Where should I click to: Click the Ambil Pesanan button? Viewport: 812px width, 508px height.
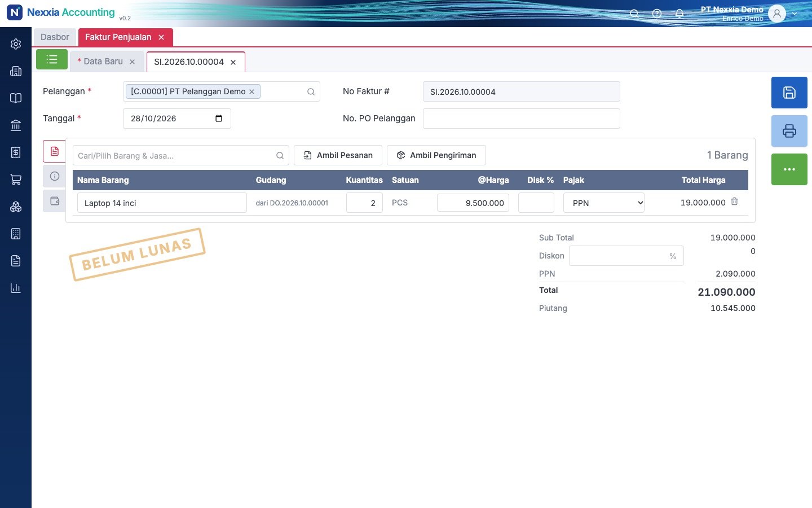[x=338, y=155]
